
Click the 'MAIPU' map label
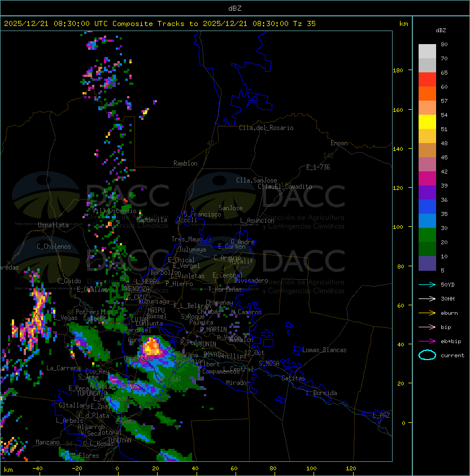(x=156, y=310)
